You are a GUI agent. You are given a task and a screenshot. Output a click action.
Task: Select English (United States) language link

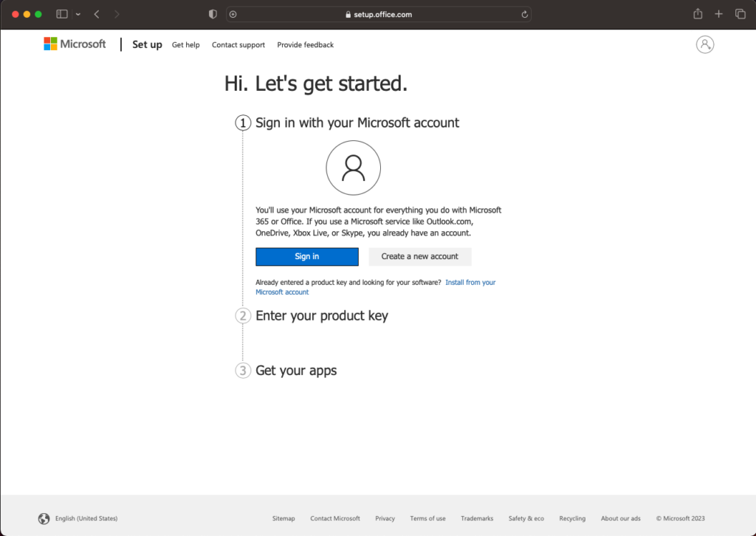[x=86, y=518]
